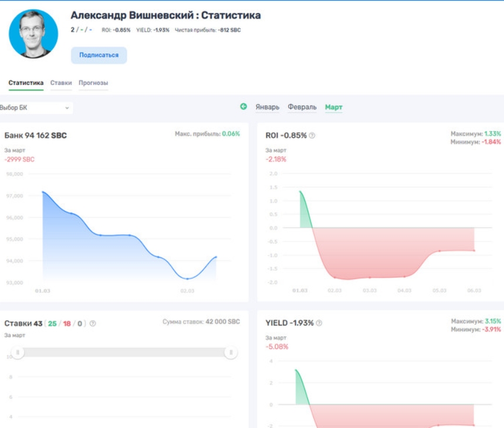This screenshot has width=504, height=428.
Task: Click the Ставки 43 heading
Action: (23, 324)
